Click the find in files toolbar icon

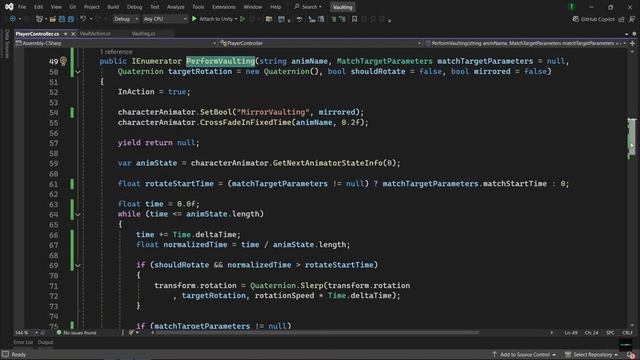(269, 19)
